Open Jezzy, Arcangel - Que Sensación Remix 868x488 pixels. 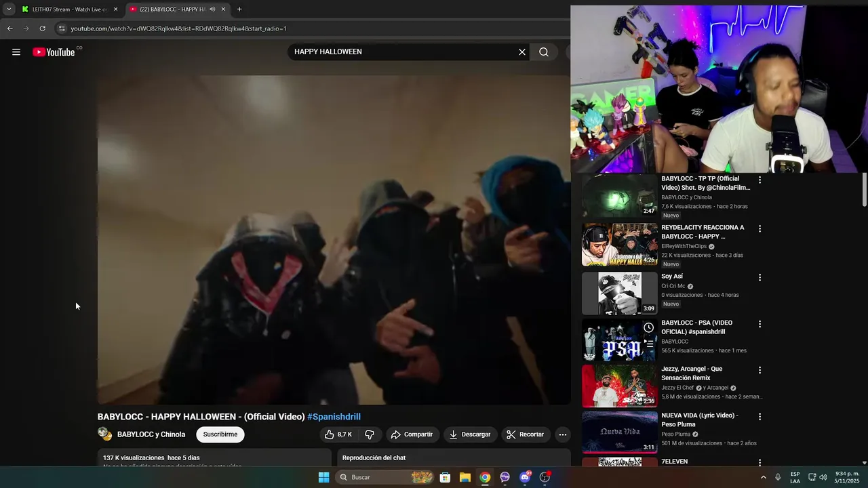coord(692,373)
